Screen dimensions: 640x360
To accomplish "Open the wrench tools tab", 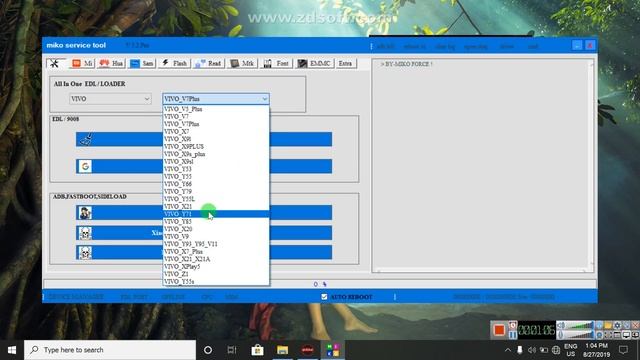I will tap(56, 63).
